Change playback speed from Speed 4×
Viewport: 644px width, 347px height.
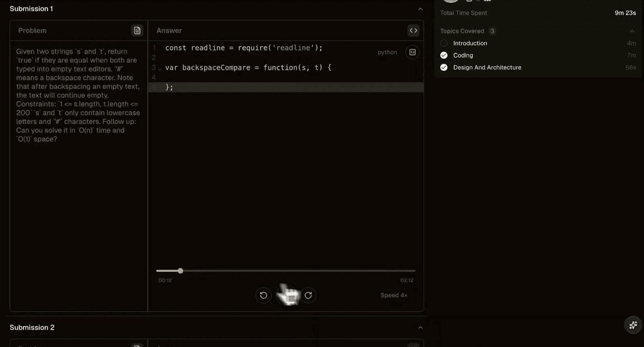coord(394,296)
